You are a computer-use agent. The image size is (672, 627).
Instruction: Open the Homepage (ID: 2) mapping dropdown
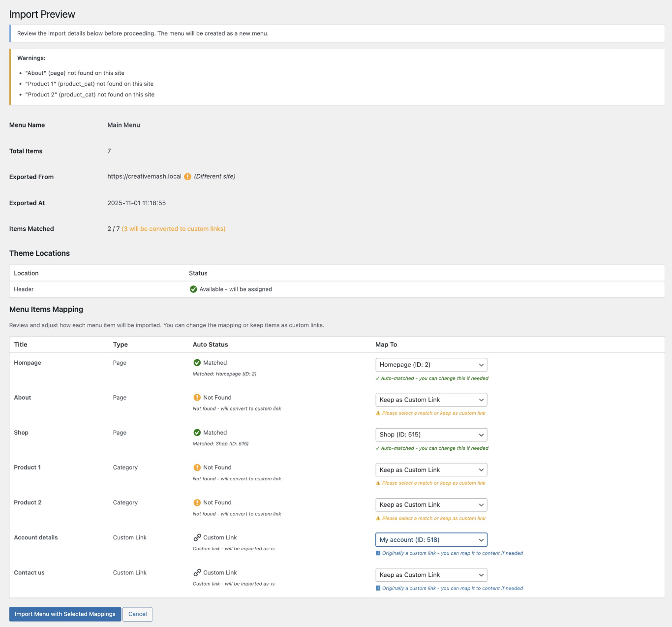[431, 365]
